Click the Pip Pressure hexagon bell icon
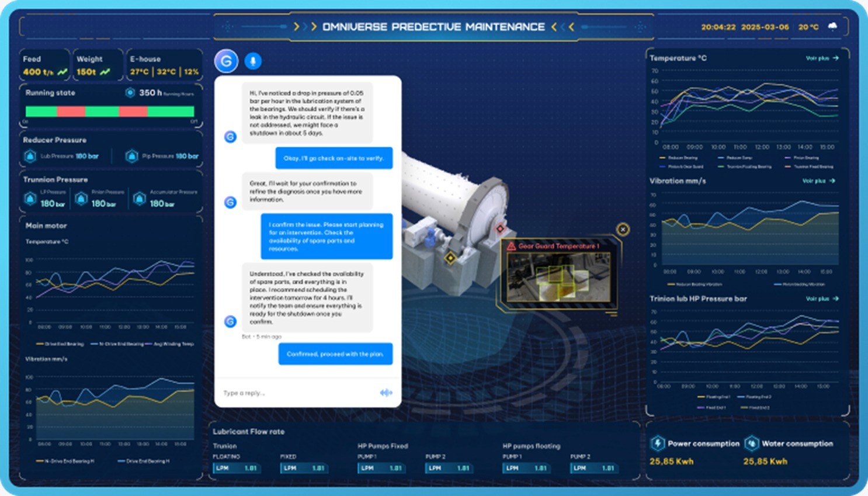868x496 pixels. [132, 156]
